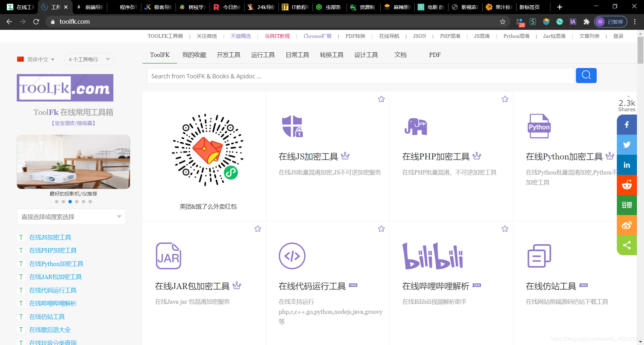Select the PDF tab
This screenshot has width=644, height=345.
(x=435, y=55)
